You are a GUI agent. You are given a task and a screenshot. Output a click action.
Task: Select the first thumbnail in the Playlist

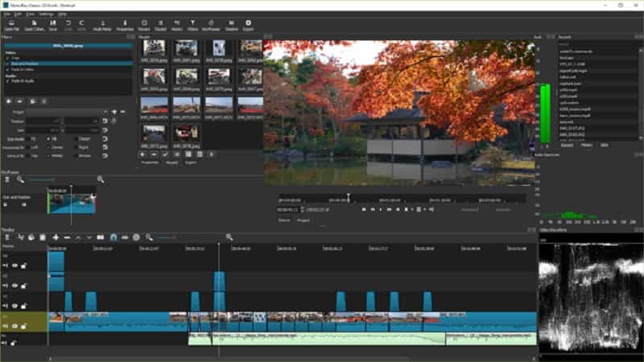tap(153, 48)
